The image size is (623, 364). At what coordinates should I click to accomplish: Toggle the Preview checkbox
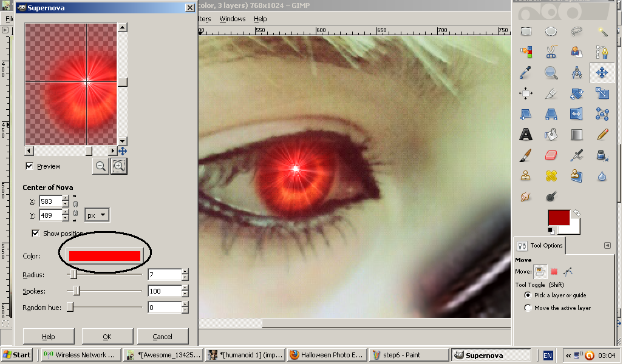click(29, 166)
